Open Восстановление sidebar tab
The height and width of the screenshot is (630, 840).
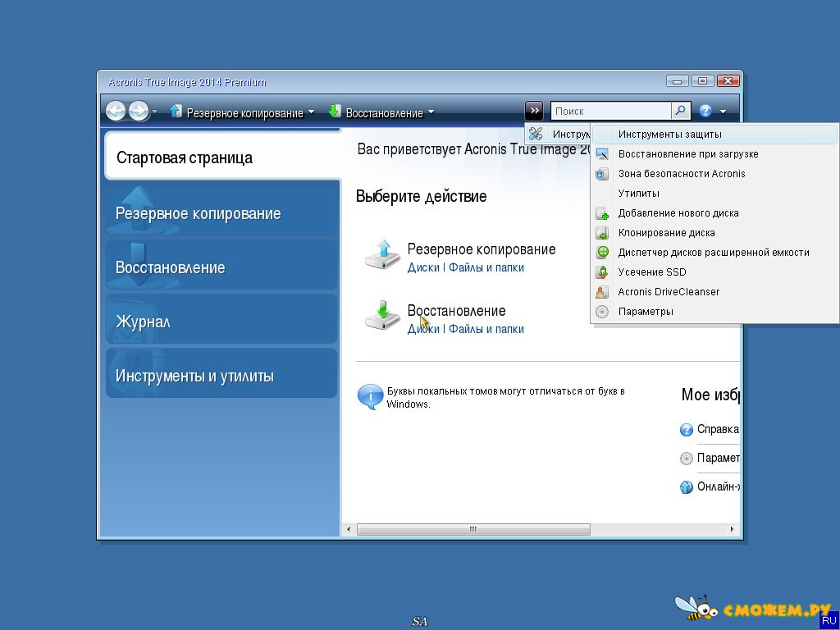click(x=222, y=265)
